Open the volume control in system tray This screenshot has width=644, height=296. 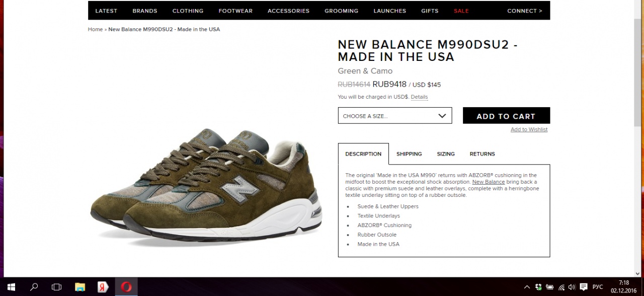tap(572, 287)
